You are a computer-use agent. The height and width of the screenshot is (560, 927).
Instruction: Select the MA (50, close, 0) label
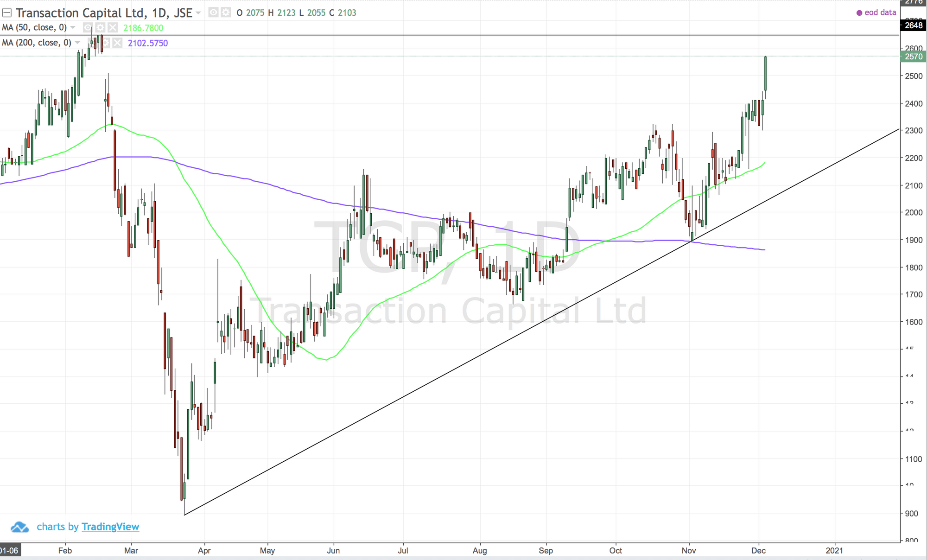coord(34,28)
